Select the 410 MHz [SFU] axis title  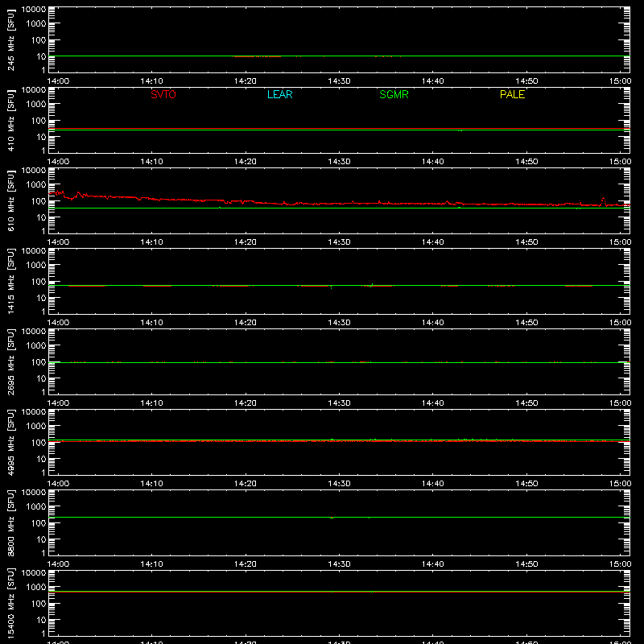pos(11,120)
